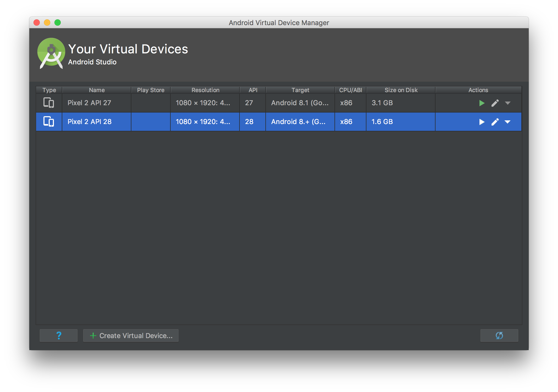Launch the Pixel 2 API 27 emulator
Screen dimensions: 558x392
click(482, 103)
